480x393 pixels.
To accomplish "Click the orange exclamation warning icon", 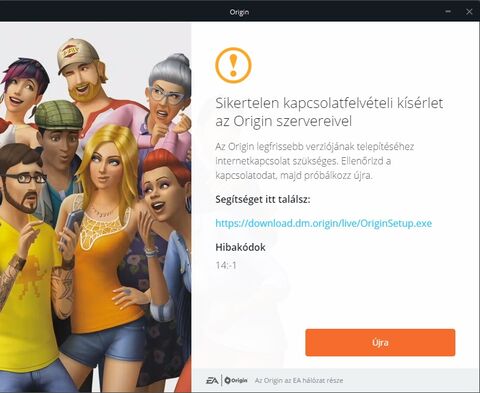I will tap(233, 65).
